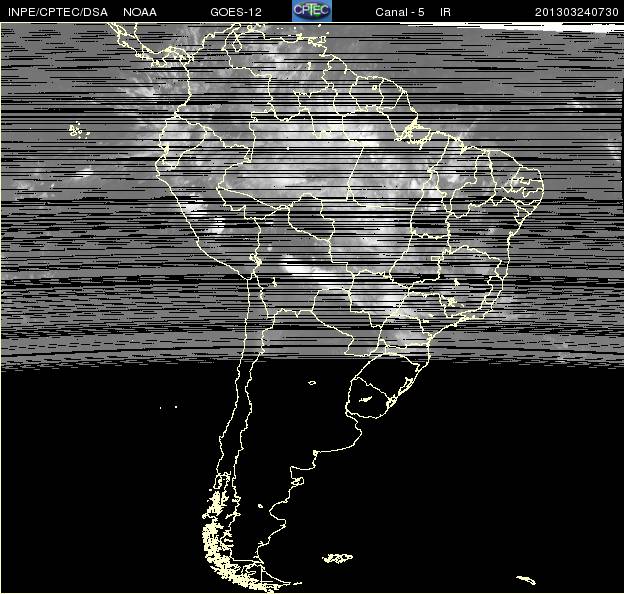
Task: Click the Canal - 5 channel label
Action: 400,12
